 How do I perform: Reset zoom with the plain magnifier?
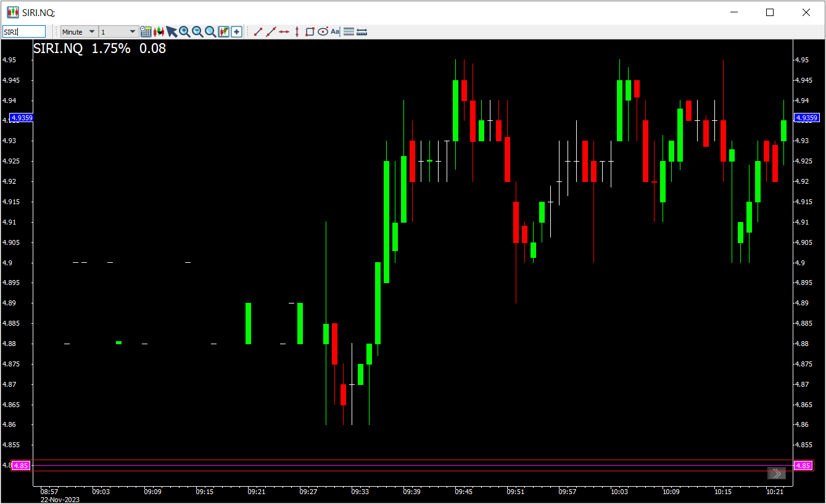click(210, 31)
